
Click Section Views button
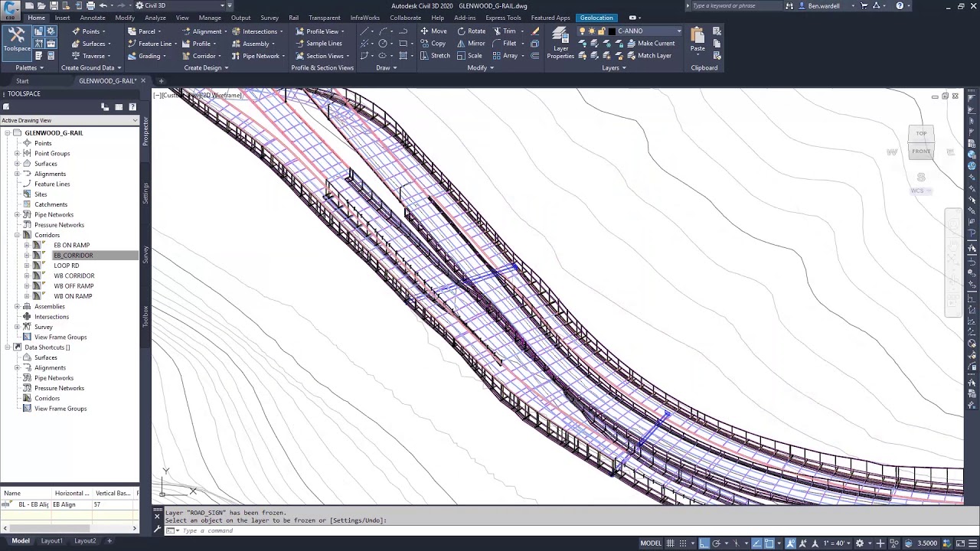322,56
